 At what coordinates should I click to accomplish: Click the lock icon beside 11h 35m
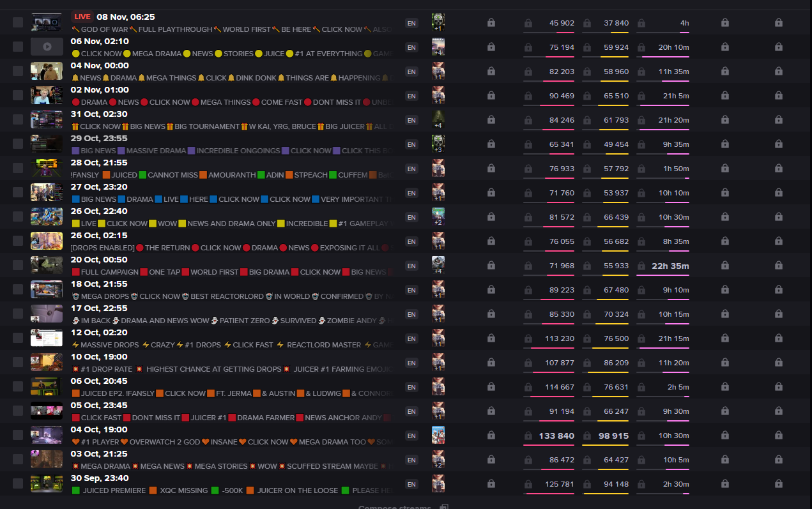640,72
